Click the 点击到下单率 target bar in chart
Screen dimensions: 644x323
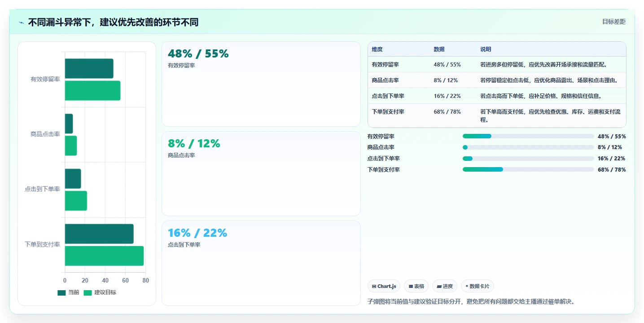tap(76, 201)
